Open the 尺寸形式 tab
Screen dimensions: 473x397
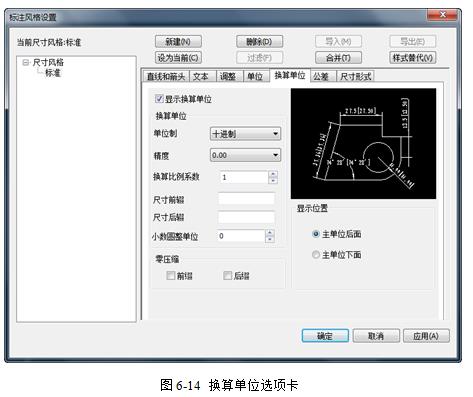355,77
